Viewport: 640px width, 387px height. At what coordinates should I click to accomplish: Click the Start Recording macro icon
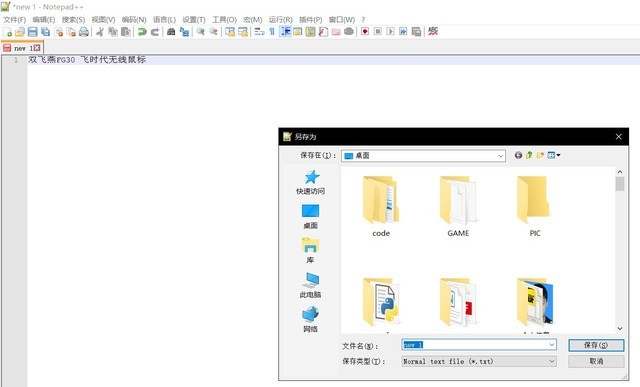365,31
